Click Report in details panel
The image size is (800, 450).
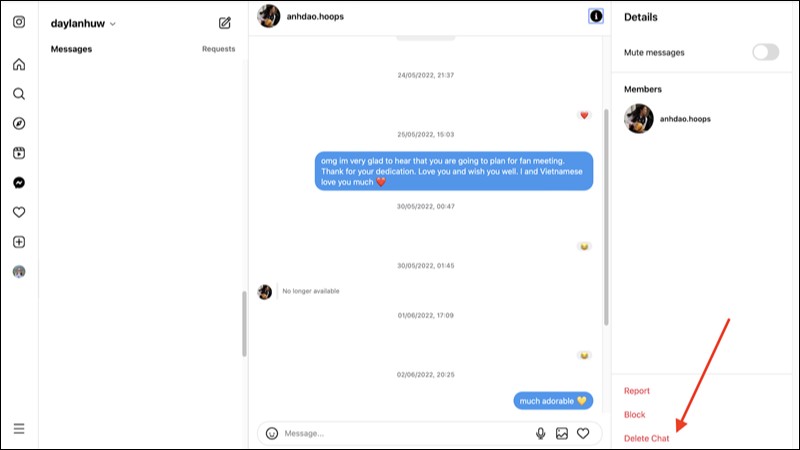pos(637,391)
